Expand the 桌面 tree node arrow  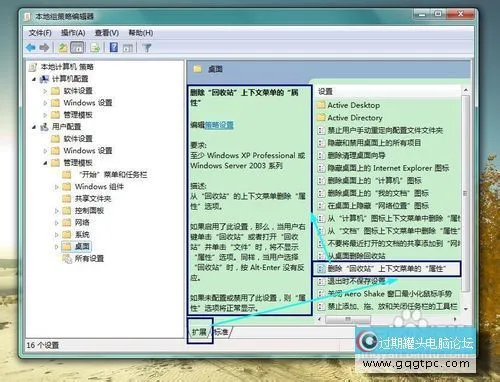(56, 247)
